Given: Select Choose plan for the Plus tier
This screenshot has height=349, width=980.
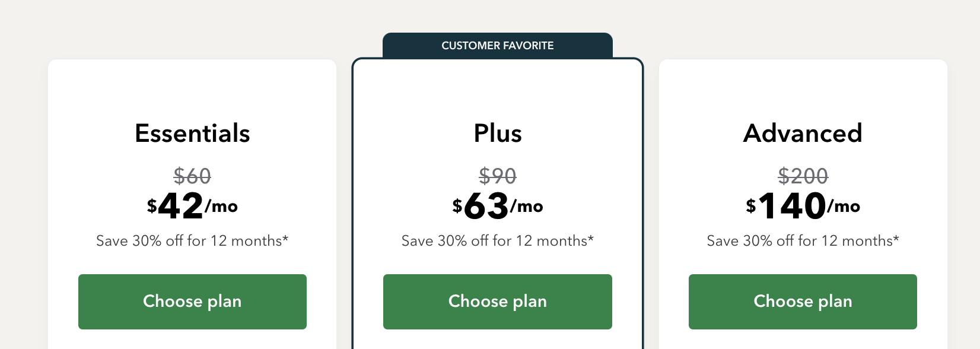Looking at the screenshot, I should coord(497,302).
